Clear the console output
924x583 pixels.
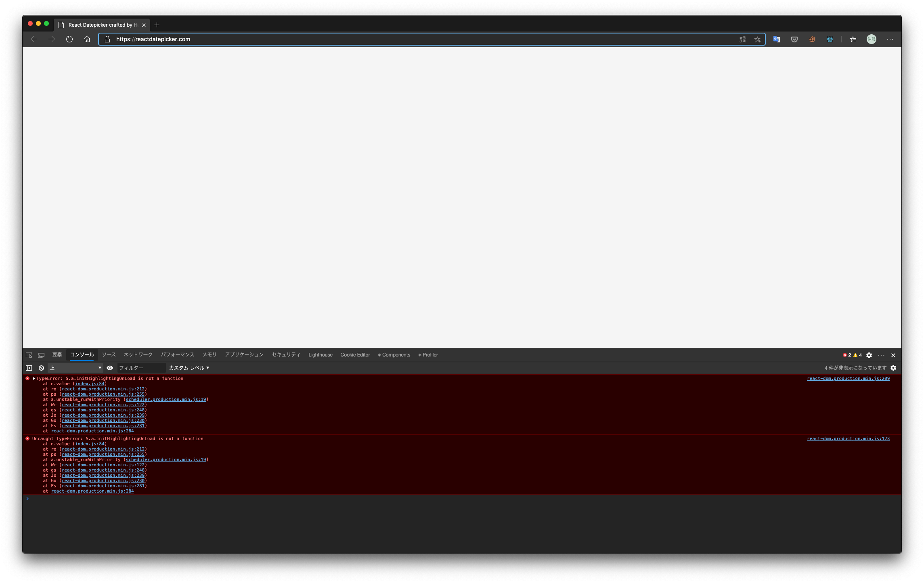click(x=41, y=368)
